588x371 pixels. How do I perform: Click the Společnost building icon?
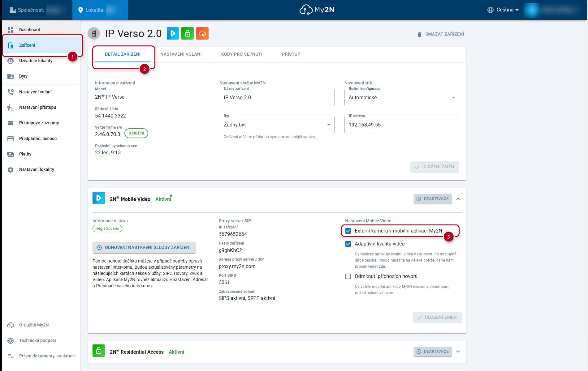point(13,10)
